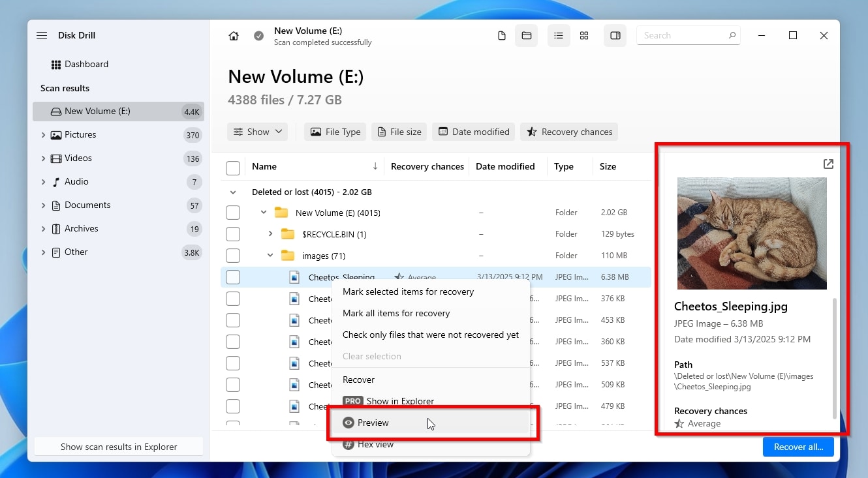
Task: Select all files using header checkbox
Action: (233, 167)
